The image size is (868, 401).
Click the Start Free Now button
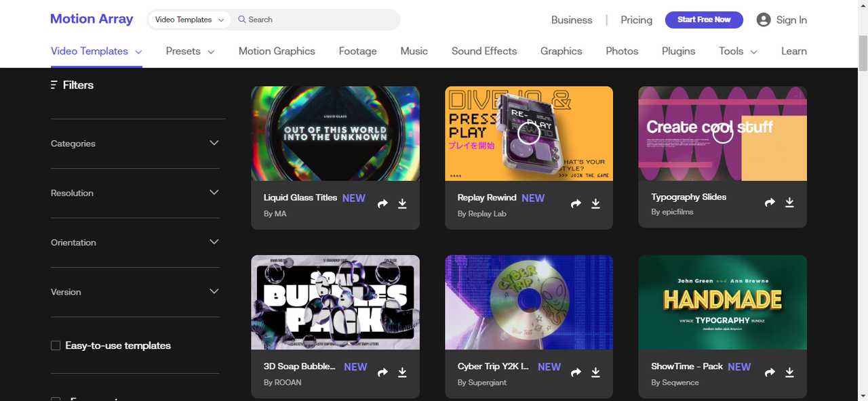coord(704,20)
